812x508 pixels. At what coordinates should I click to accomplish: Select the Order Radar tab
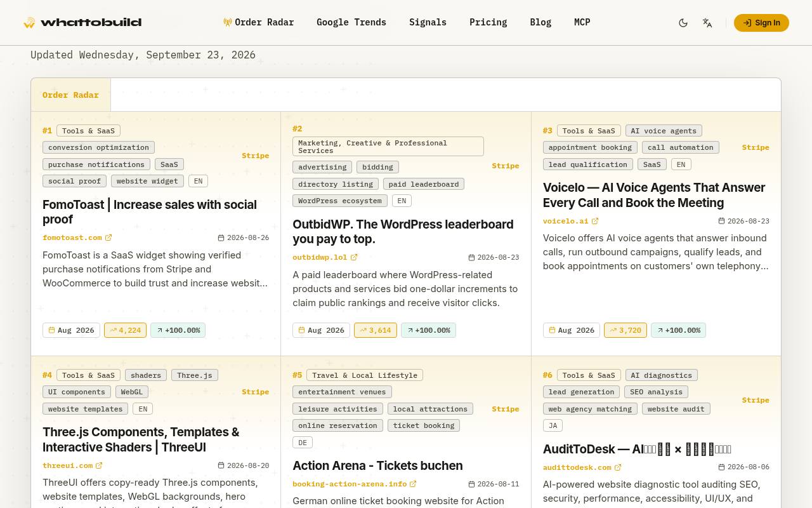tap(70, 95)
